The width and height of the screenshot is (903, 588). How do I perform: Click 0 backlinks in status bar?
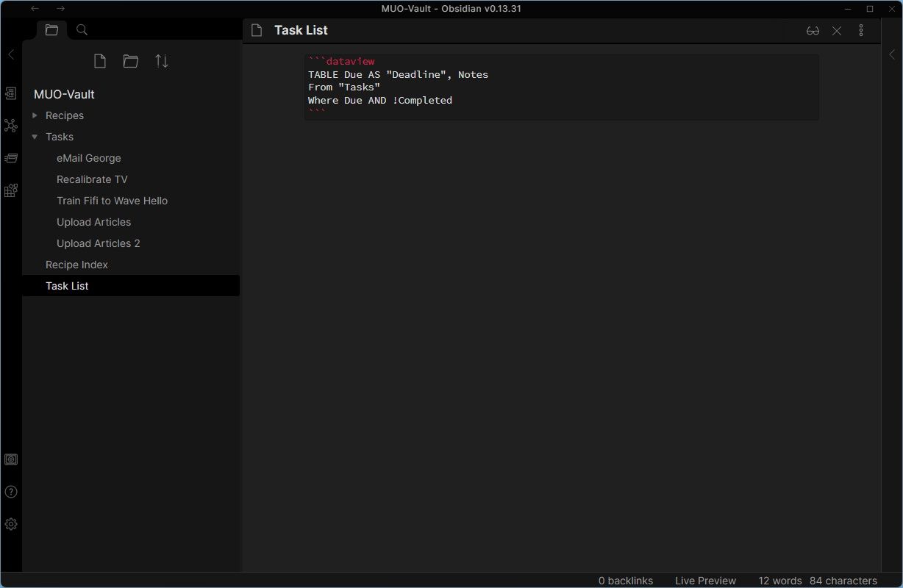(626, 581)
